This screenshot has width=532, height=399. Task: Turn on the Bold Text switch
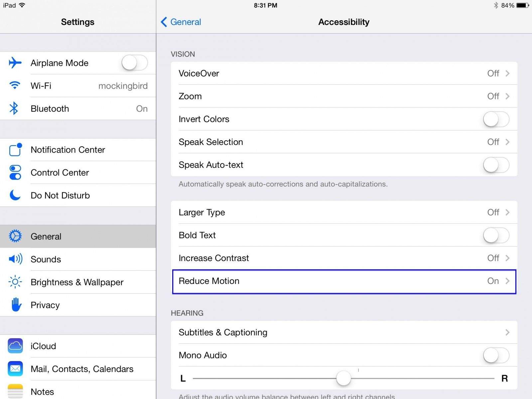(496, 235)
